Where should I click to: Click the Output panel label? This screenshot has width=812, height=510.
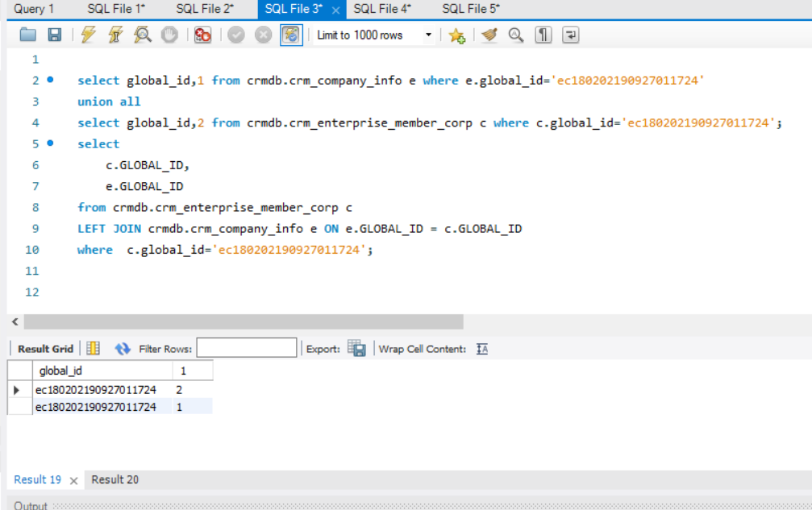pyautogui.click(x=31, y=505)
